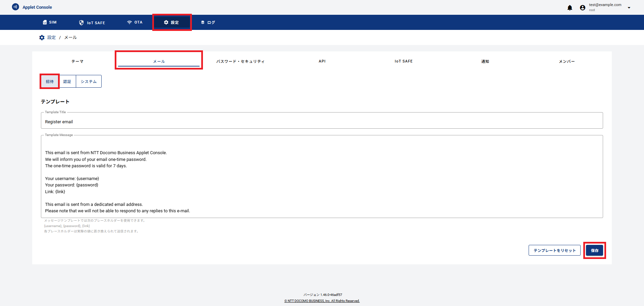Image resolution: width=644 pixels, height=306 pixels.
Task: Open the SIM navigation menu
Action: click(x=50, y=23)
